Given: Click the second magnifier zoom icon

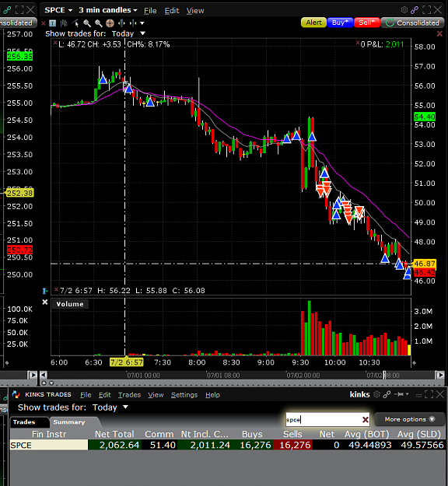Looking at the screenshot, I should (99, 23).
